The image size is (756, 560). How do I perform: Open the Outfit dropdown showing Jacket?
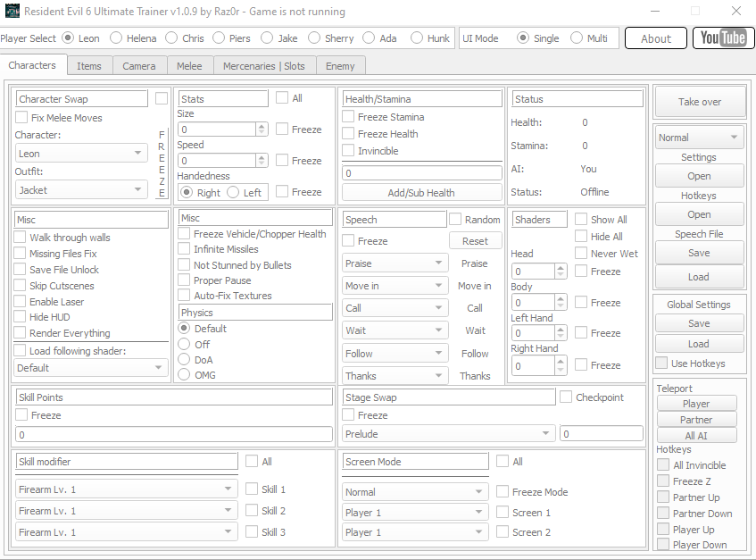tap(81, 190)
